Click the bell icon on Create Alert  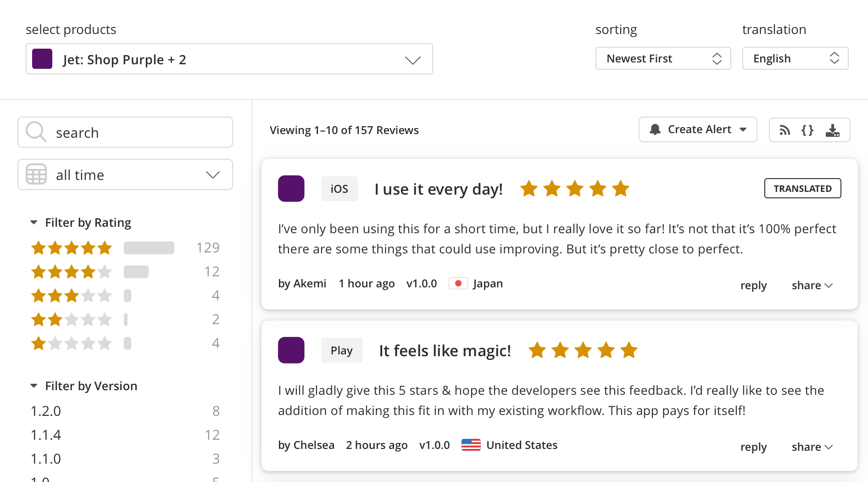click(x=655, y=129)
